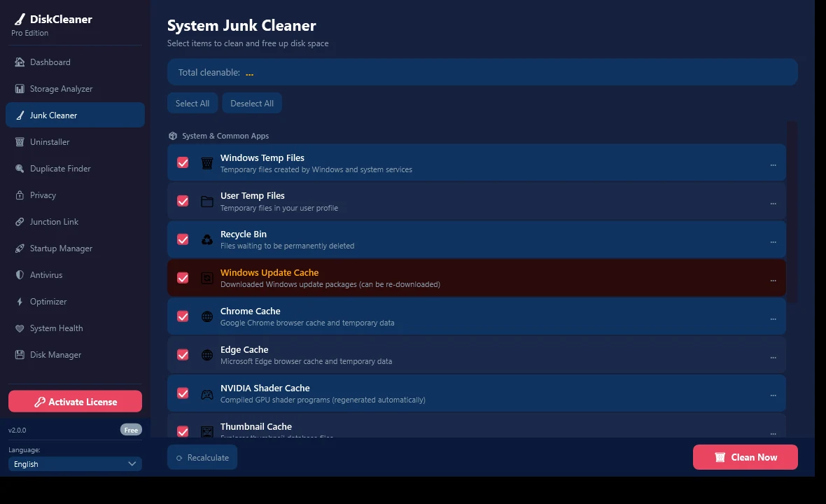Click the v2.0.0 version label
Viewport: 826px width, 504px height.
coord(17,430)
